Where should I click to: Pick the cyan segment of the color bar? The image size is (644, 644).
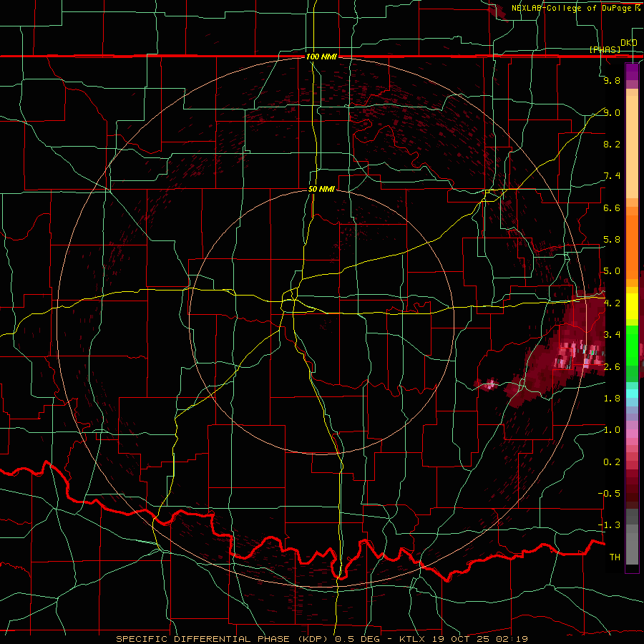coord(632,394)
